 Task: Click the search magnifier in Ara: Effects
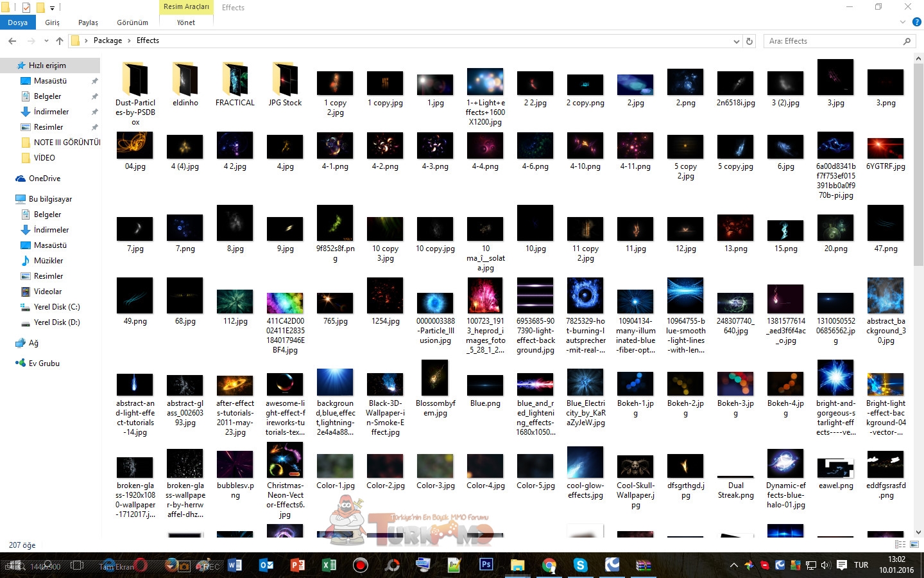(907, 41)
